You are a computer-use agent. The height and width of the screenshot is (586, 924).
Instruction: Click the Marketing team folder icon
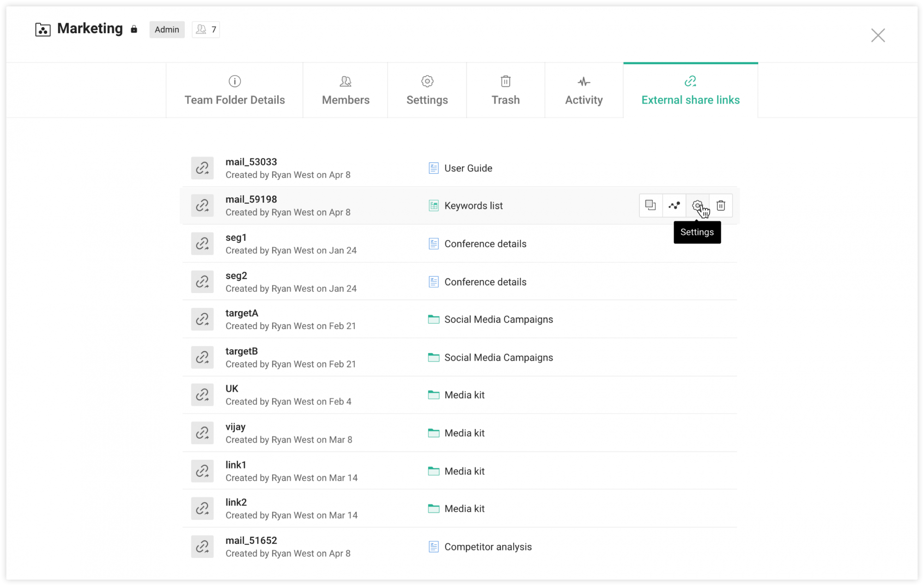(43, 29)
